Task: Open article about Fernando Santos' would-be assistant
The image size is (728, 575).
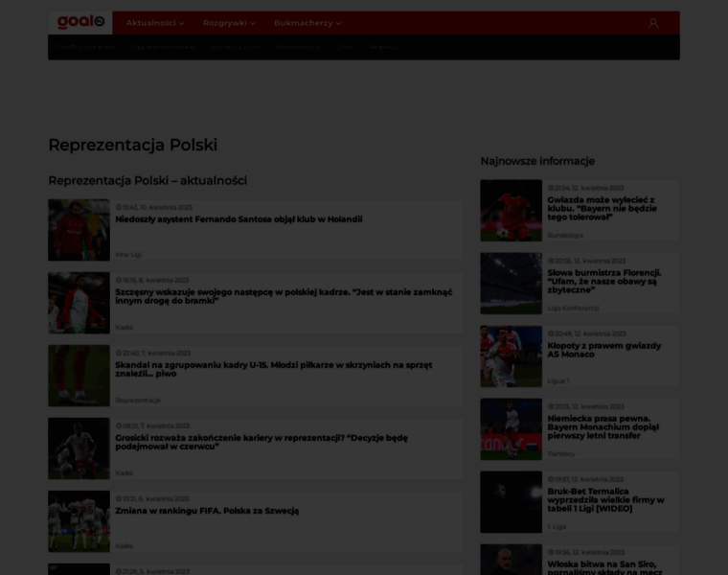Action: click(x=239, y=219)
